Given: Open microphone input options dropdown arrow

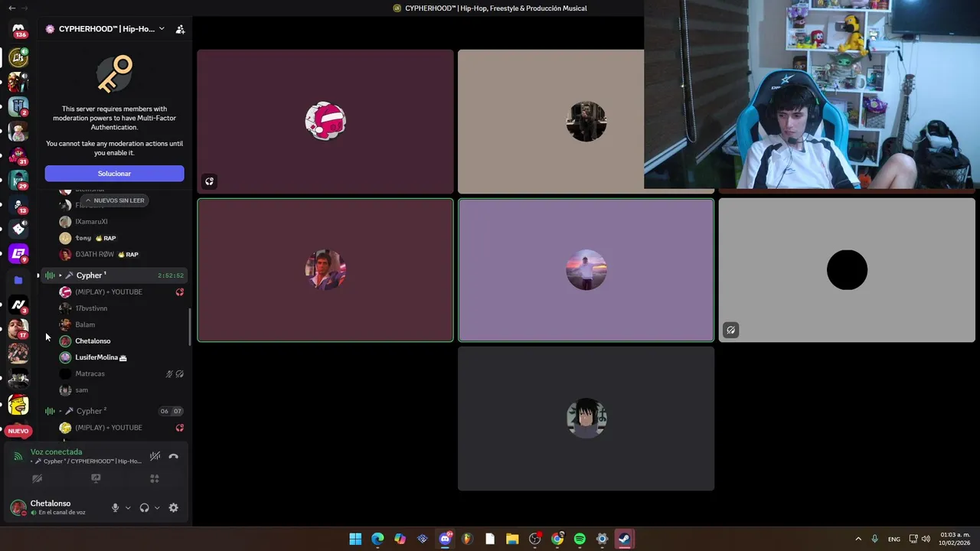Looking at the screenshot, I should coord(128,507).
